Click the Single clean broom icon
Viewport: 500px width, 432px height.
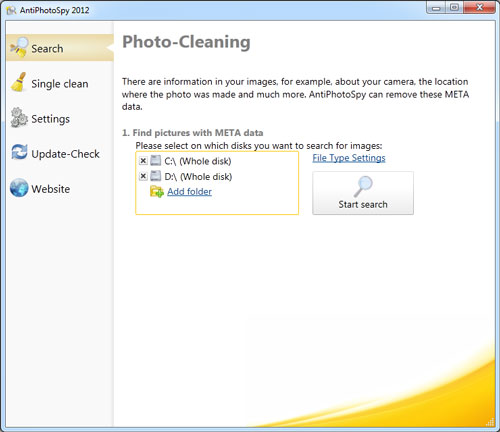point(19,82)
